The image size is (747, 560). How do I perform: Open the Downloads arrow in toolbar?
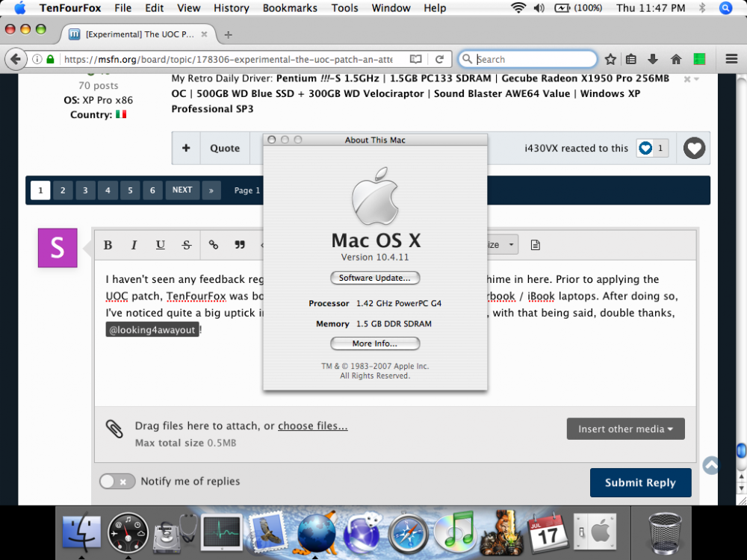pyautogui.click(x=653, y=59)
